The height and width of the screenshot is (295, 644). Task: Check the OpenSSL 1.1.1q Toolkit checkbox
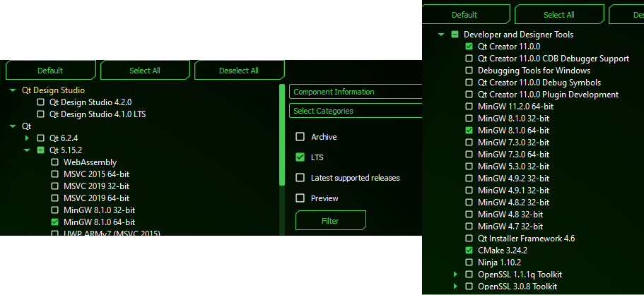pyautogui.click(x=469, y=274)
